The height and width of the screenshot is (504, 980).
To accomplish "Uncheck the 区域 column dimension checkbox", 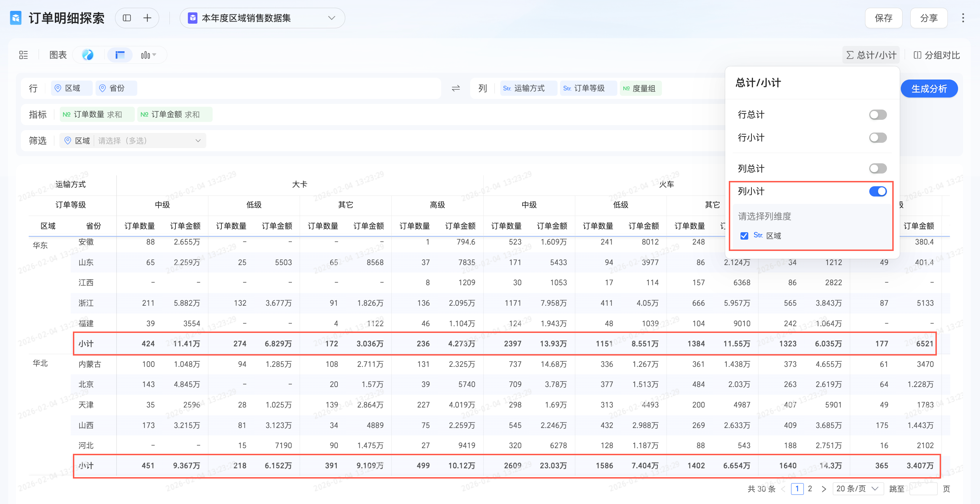I will coord(744,236).
